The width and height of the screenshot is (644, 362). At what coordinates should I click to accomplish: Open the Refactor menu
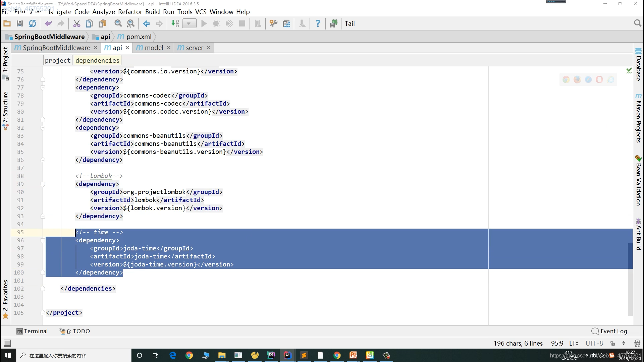click(x=130, y=12)
